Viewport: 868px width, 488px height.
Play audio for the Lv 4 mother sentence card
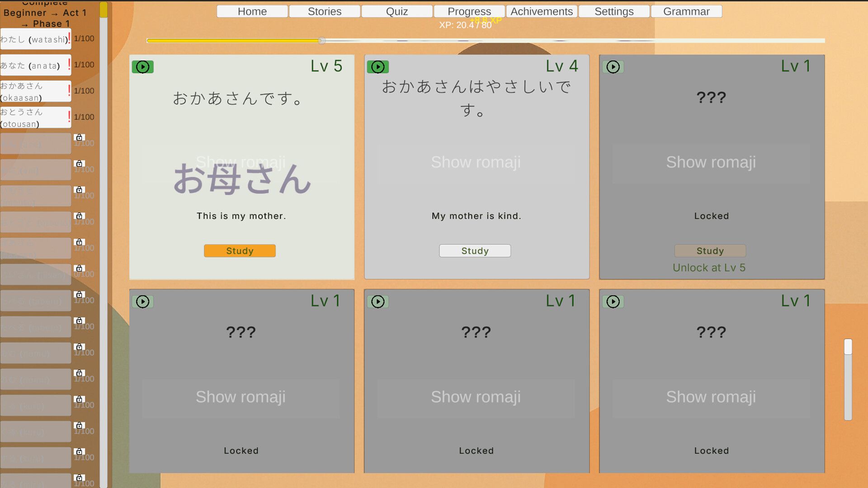click(x=378, y=66)
